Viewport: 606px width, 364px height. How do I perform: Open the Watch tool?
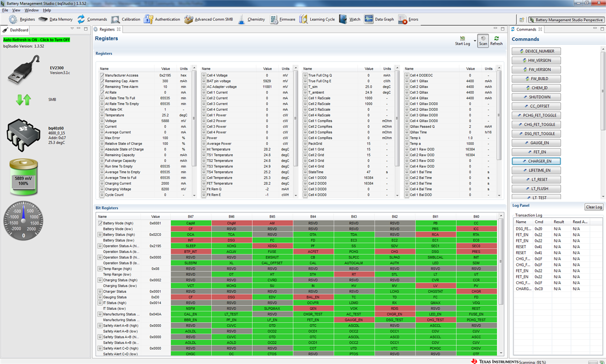tap(349, 20)
